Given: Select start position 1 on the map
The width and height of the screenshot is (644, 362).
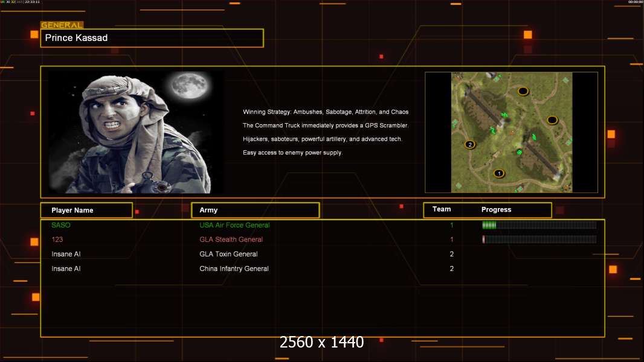Looking at the screenshot, I should click(499, 173).
